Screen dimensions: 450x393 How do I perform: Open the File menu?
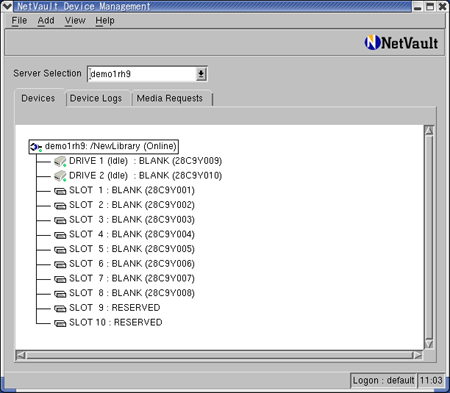[x=19, y=21]
